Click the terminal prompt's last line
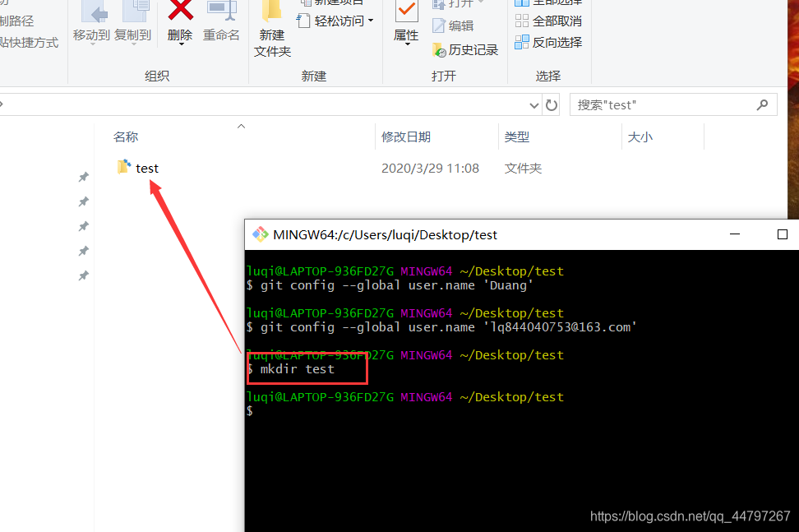Viewport: 799px width, 532px height. click(x=250, y=411)
